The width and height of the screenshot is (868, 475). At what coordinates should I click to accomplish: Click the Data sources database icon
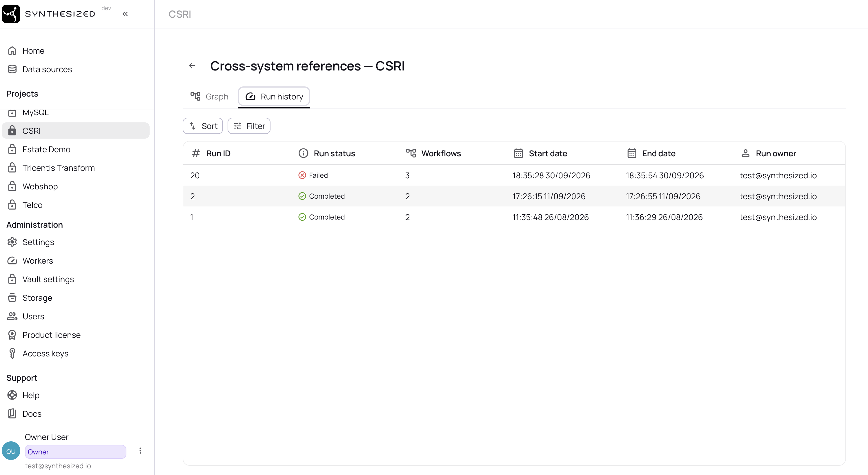(12, 69)
